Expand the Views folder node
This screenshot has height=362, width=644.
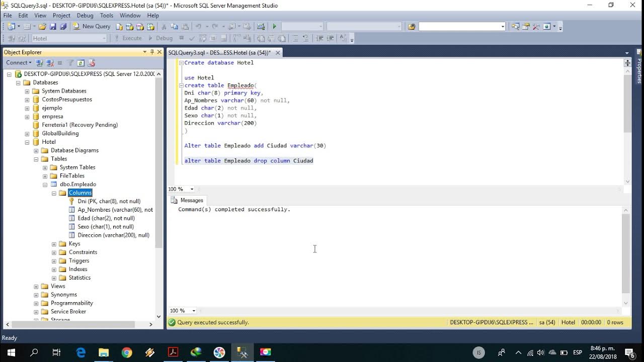tap(36, 287)
